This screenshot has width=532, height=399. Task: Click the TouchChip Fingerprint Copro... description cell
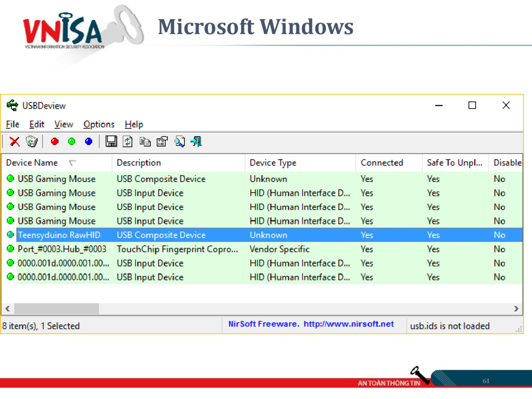[177, 249]
